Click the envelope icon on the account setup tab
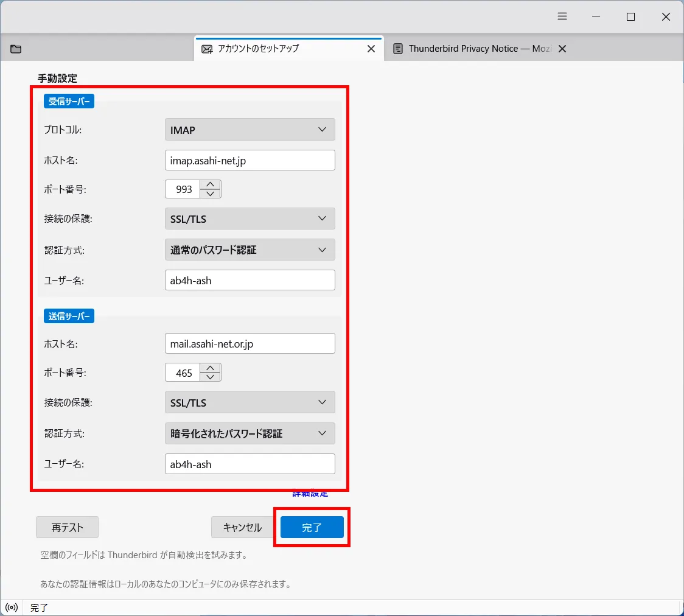The height and width of the screenshot is (616, 684). (x=207, y=48)
